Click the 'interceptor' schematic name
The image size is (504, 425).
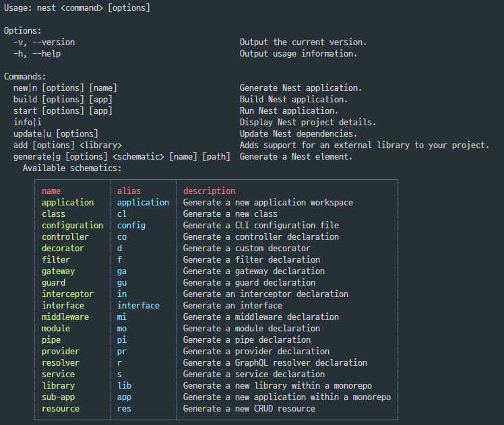67,294
